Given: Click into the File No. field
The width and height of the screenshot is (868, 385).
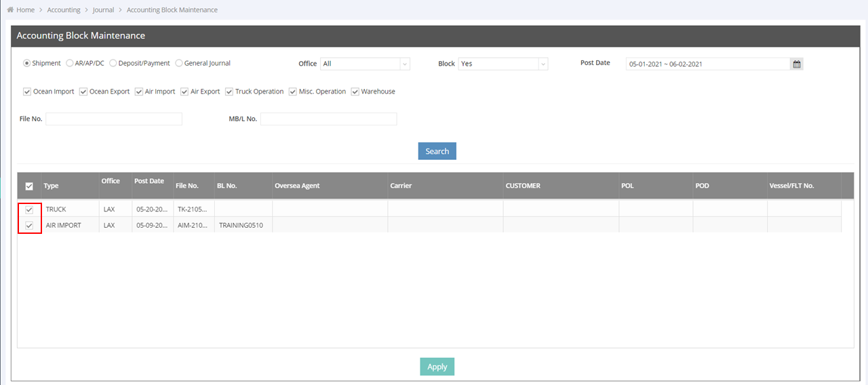Looking at the screenshot, I should point(114,119).
